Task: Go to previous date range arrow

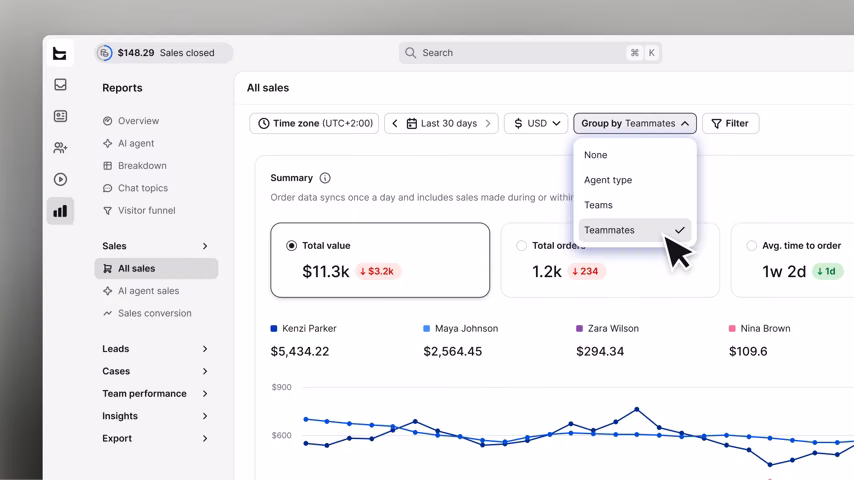Action: click(x=395, y=123)
